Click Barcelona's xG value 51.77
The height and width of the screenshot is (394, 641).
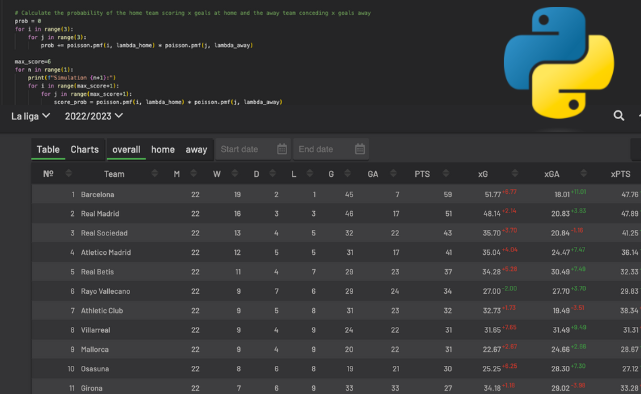[493, 195]
